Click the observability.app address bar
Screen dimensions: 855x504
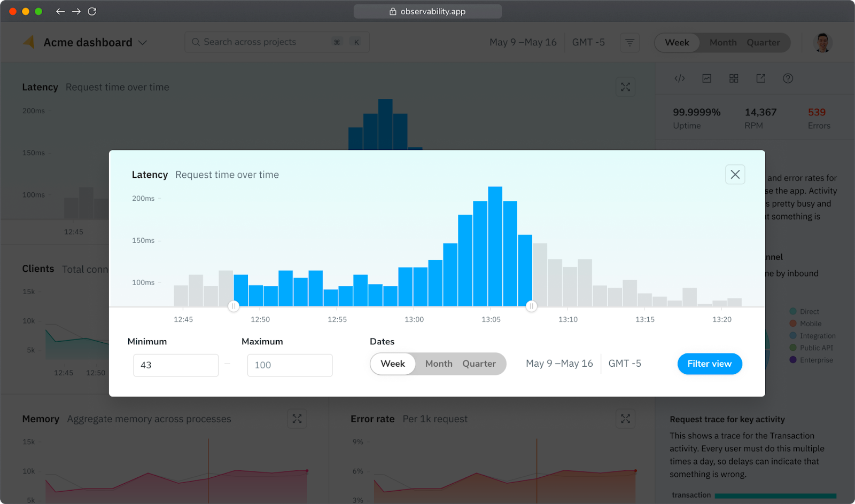pyautogui.click(x=428, y=11)
